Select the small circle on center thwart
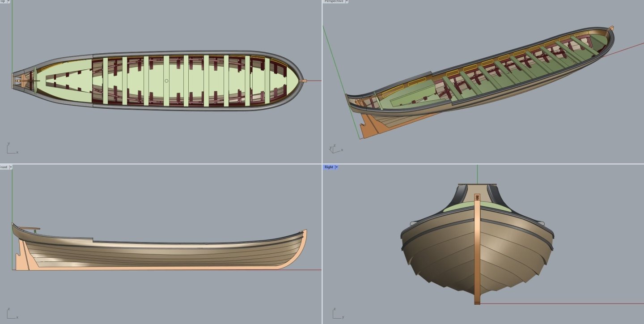Screen dimensions: 644x324 166,81
